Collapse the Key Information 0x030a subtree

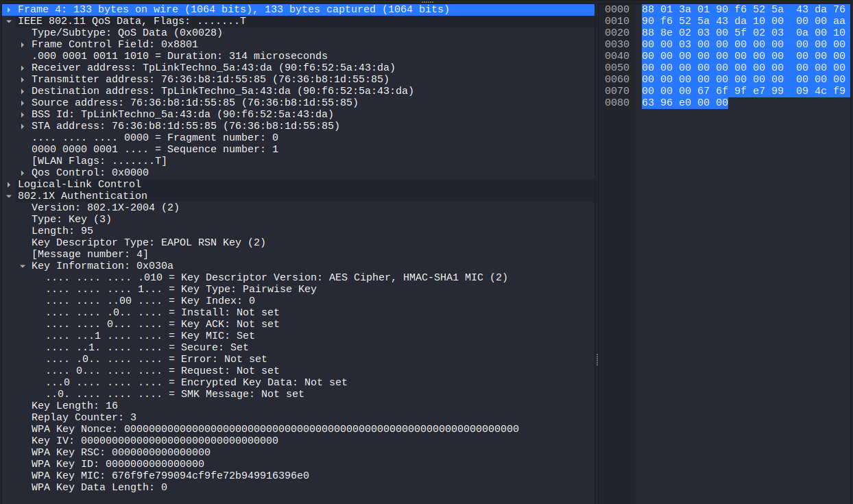[23, 266]
